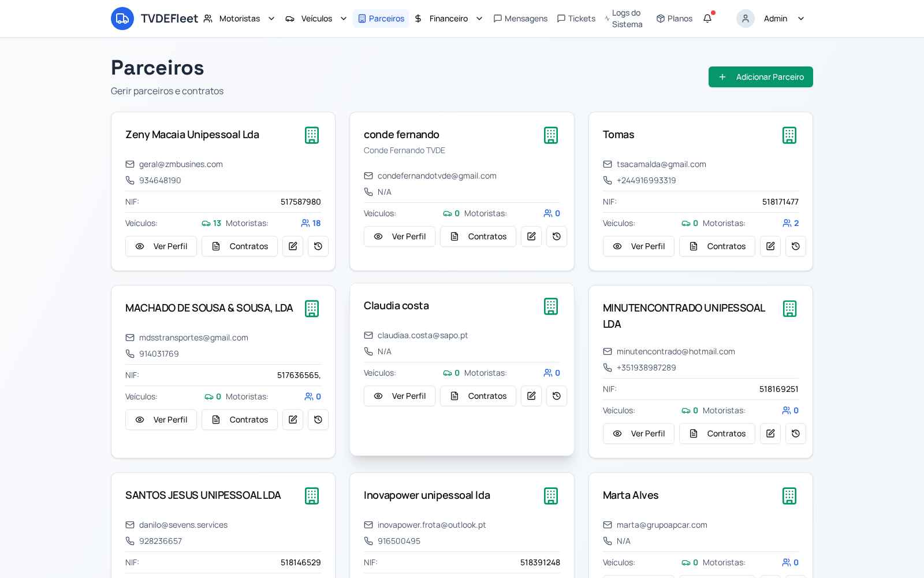
Task: Open the Admin account dropdown chevron
Action: pyautogui.click(x=801, y=18)
